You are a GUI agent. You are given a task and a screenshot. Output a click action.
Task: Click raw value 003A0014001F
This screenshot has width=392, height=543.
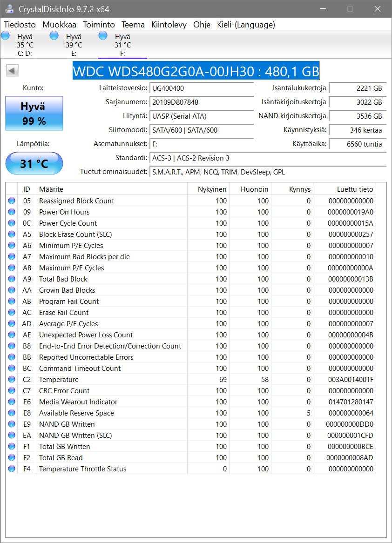351,379
